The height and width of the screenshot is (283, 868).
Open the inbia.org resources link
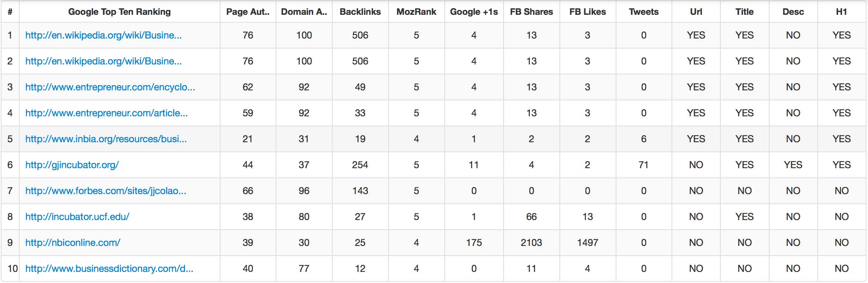point(106,139)
